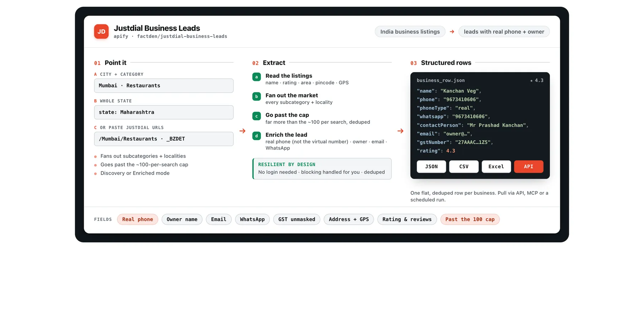Select the Email field chip

pyautogui.click(x=219, y=219)
